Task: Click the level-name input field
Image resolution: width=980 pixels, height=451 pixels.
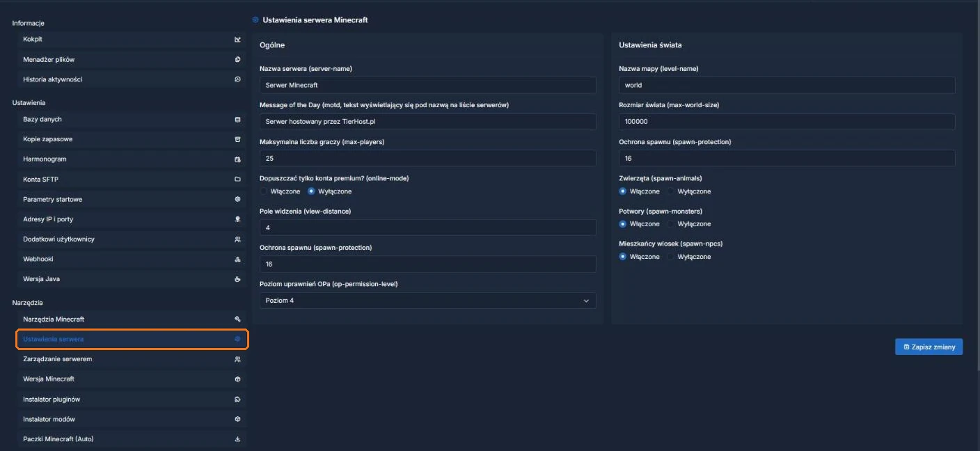Action: pos(787,85)
